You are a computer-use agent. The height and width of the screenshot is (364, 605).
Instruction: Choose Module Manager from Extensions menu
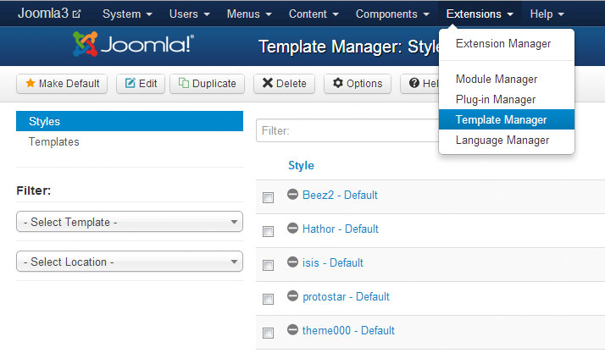point(497,79)
